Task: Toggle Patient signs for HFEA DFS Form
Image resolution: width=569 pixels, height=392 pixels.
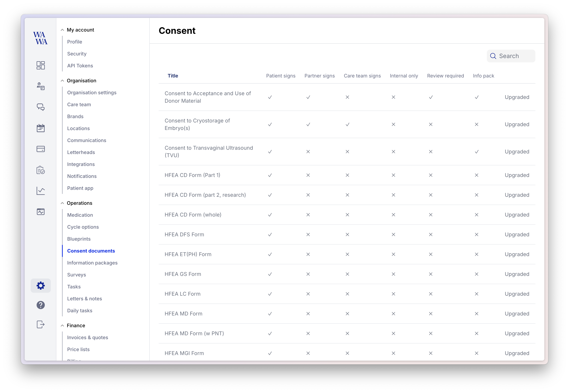Action: click(269, 234)
